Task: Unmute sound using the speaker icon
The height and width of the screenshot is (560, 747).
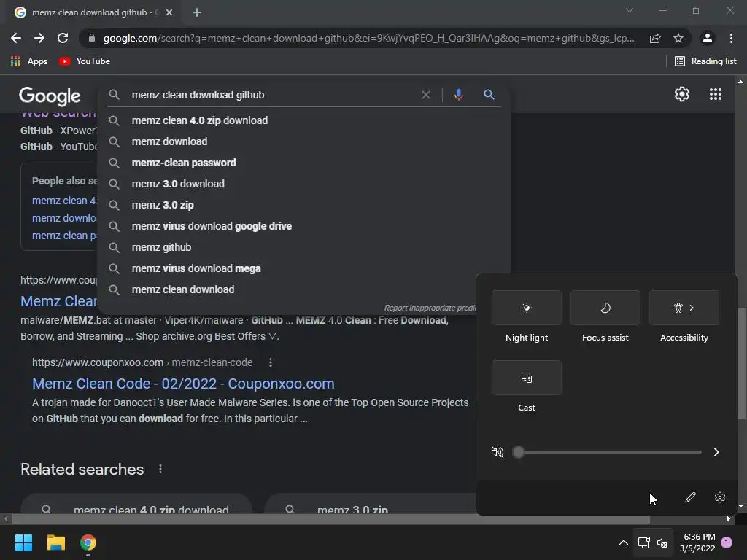Action: (x=498, y=452)
